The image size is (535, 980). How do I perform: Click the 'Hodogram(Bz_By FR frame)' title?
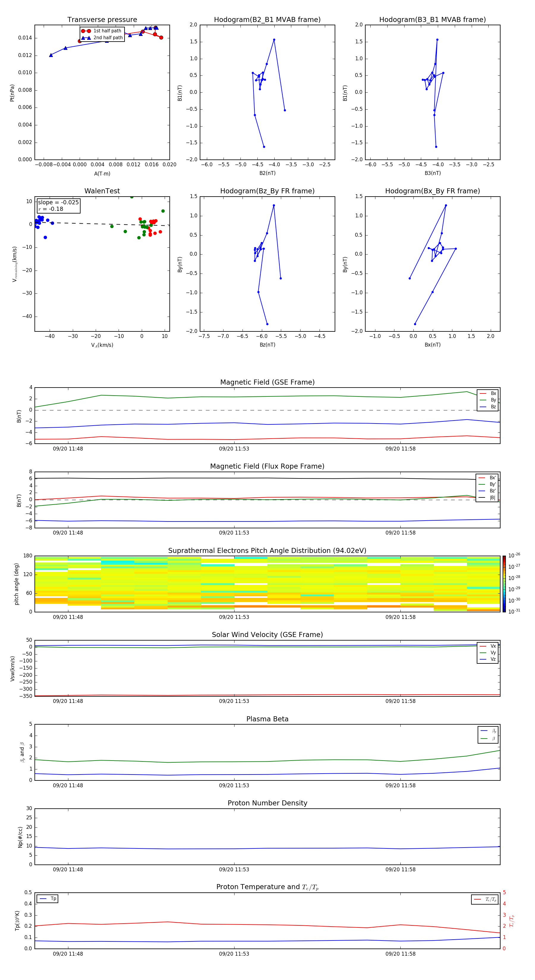[267, 191]
